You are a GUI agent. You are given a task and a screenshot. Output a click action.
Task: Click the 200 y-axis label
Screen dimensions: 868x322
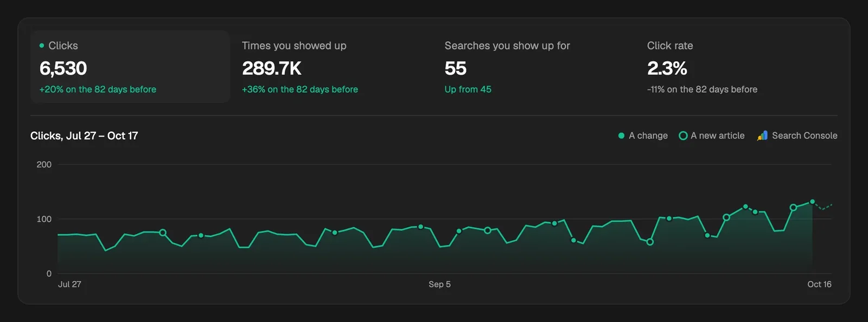(x=44, y=164)
